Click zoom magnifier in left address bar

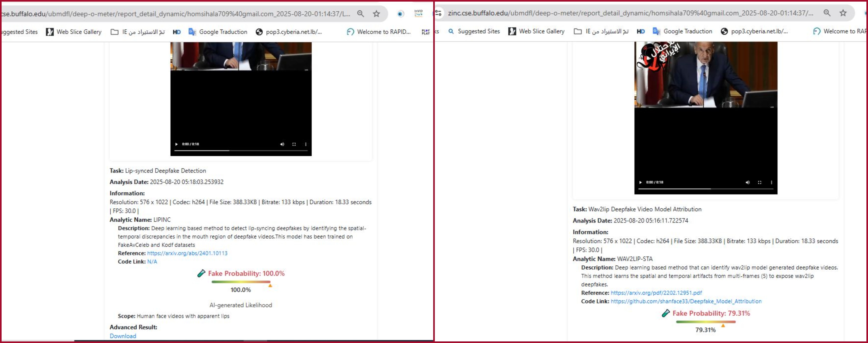(x=361, y=14)
